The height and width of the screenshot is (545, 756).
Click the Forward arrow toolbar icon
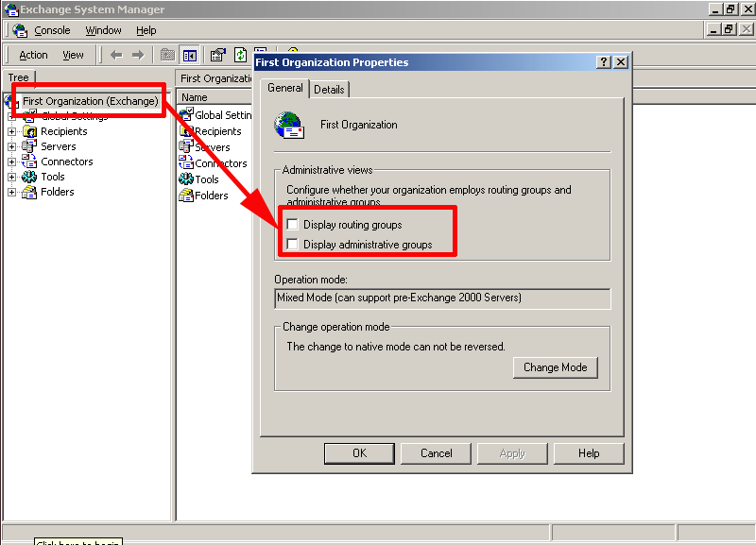138,56
